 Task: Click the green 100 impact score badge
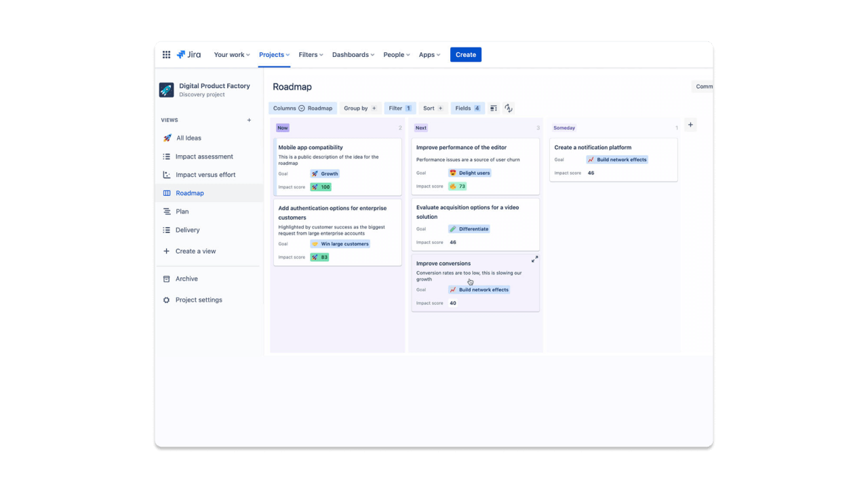click(320, 186)
